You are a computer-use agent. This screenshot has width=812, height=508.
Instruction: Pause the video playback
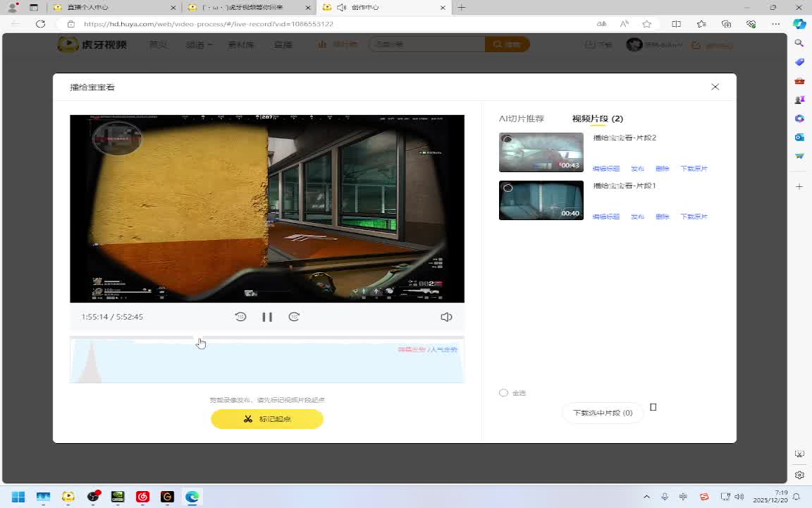click(x=267, y=317)
